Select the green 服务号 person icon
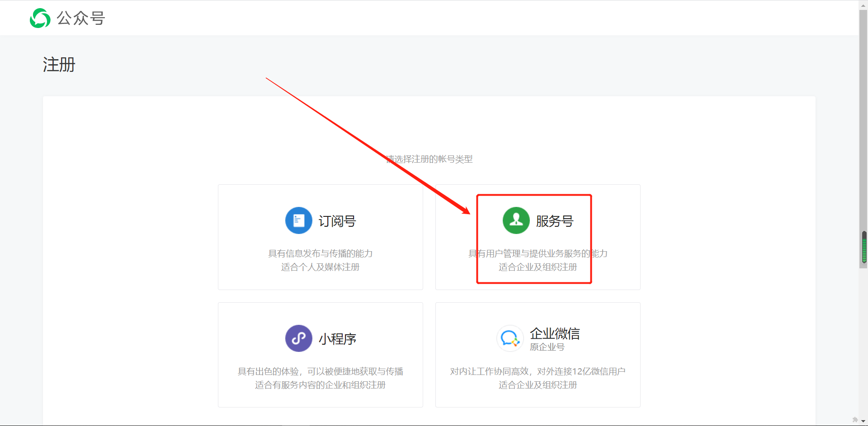This screenshot has width=868, height=426. tap(516, 220)
